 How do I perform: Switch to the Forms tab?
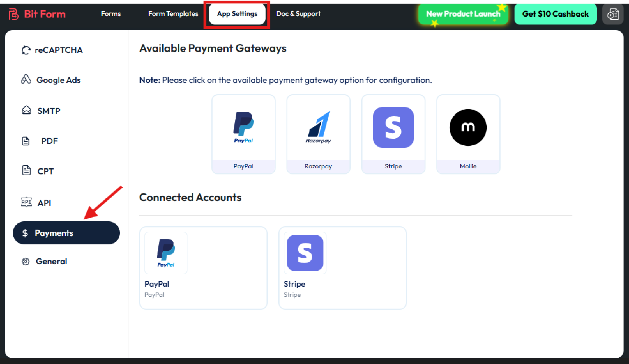point(111,14)
